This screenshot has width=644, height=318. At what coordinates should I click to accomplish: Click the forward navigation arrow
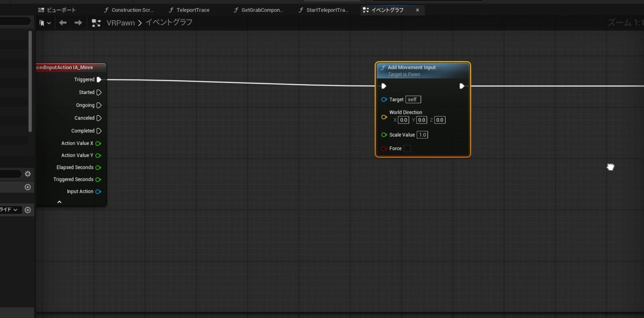[78, 23]
